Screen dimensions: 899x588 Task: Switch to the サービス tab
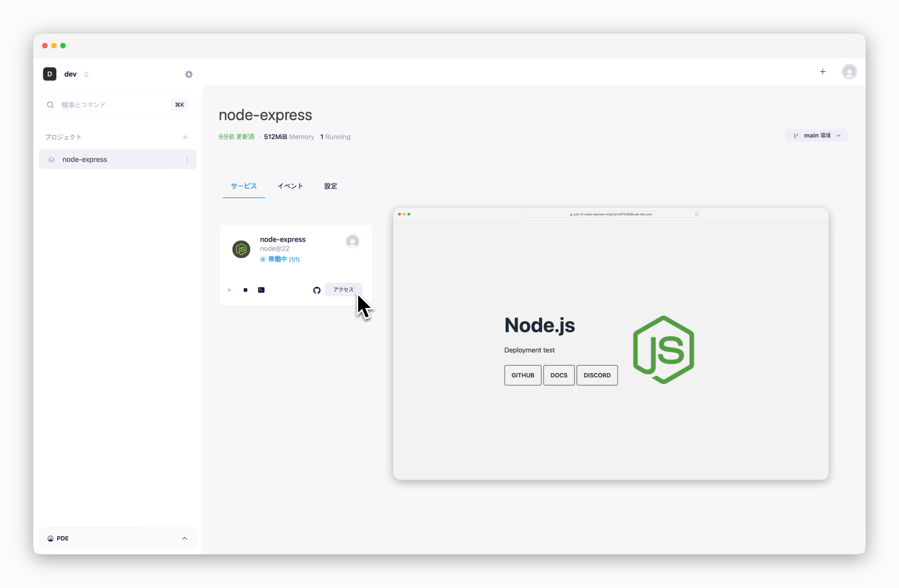[x=244, y=186]
